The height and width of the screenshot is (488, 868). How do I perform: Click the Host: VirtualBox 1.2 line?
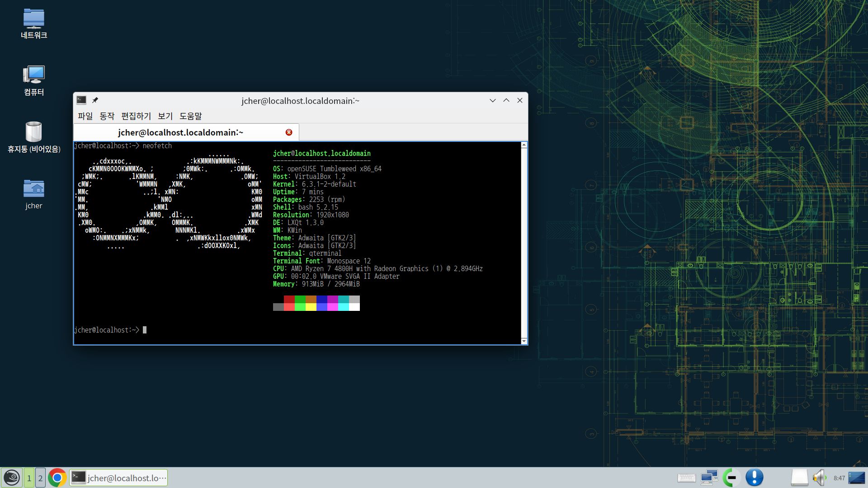tap(309, 176)
